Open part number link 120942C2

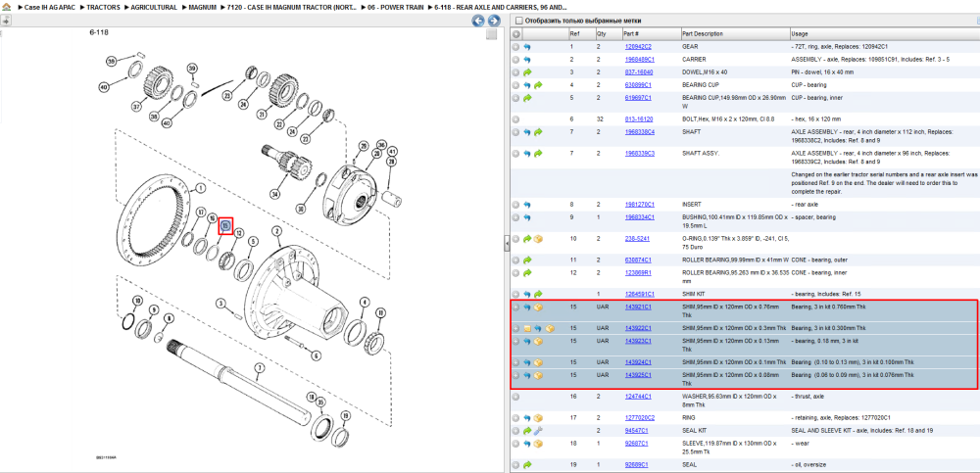[638, 47]
